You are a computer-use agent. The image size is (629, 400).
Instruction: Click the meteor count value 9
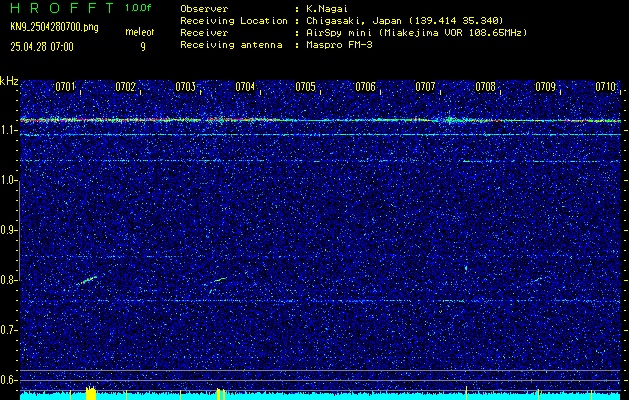tap(143, 47)
